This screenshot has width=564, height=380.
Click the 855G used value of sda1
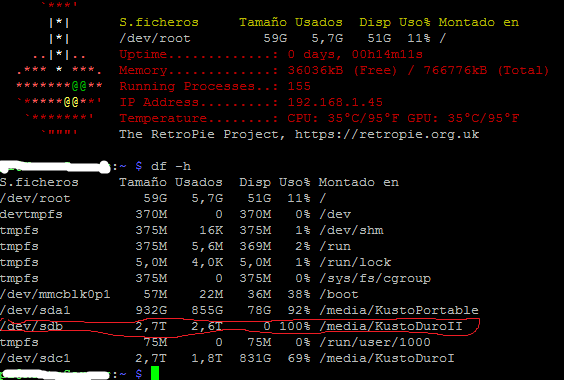[x=207, y=310]
